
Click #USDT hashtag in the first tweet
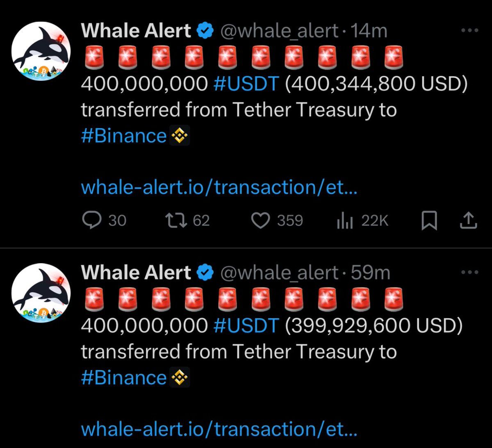(x=246, y=84)
